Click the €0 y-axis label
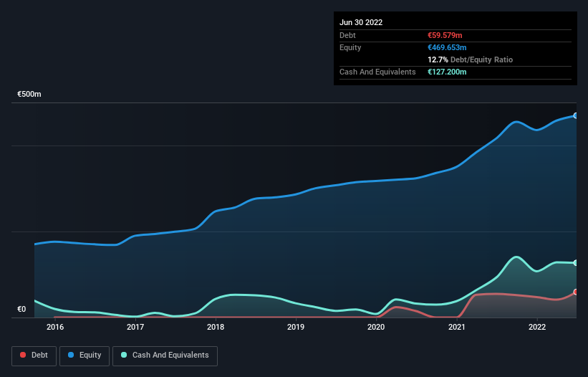Screen dimensions: 588x377 21,309
